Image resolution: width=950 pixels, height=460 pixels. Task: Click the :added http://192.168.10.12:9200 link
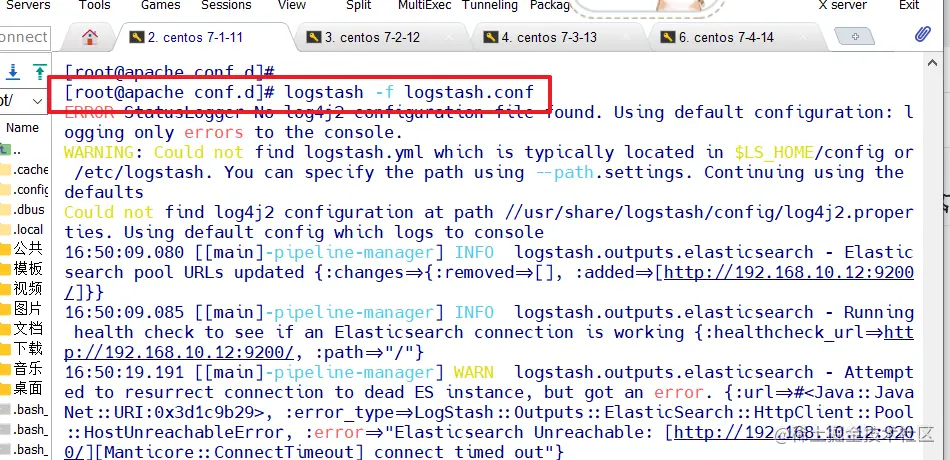click(x=789, y=273)
